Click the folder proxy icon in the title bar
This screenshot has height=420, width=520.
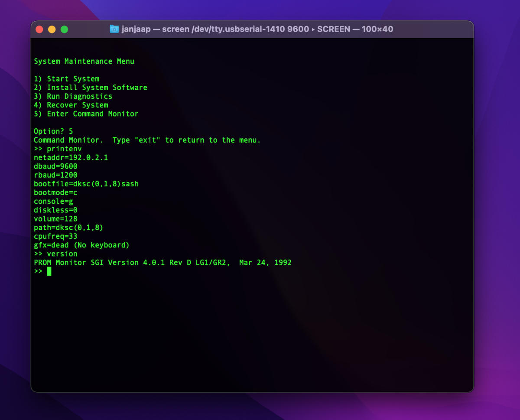click(114, 29)
